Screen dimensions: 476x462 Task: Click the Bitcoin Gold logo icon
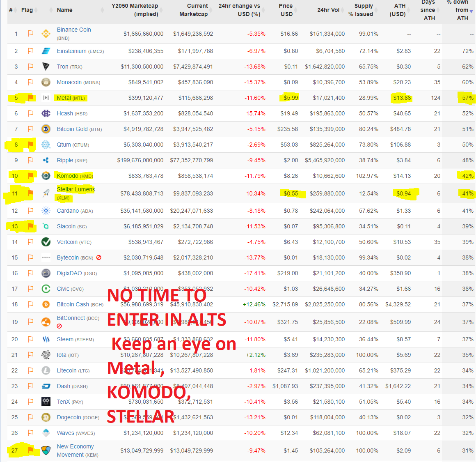tap(46, 129)
